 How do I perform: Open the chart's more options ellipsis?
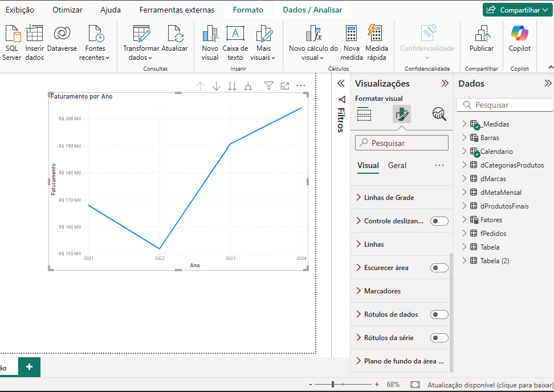(301, 85)
